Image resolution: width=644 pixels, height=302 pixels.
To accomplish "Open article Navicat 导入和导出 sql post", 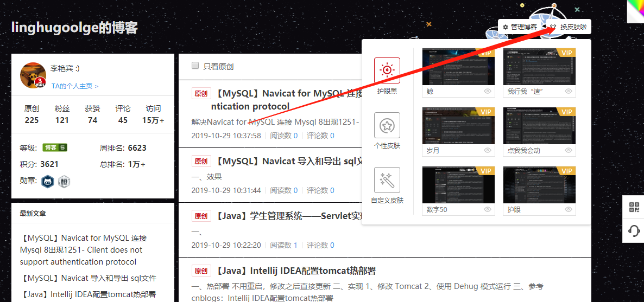I will 288,161.
